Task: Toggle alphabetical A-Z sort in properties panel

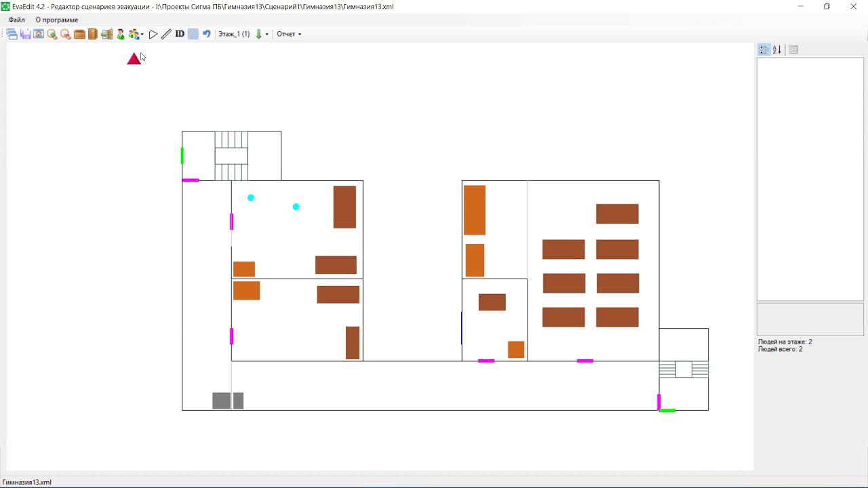Action: [x=777, y=49]
